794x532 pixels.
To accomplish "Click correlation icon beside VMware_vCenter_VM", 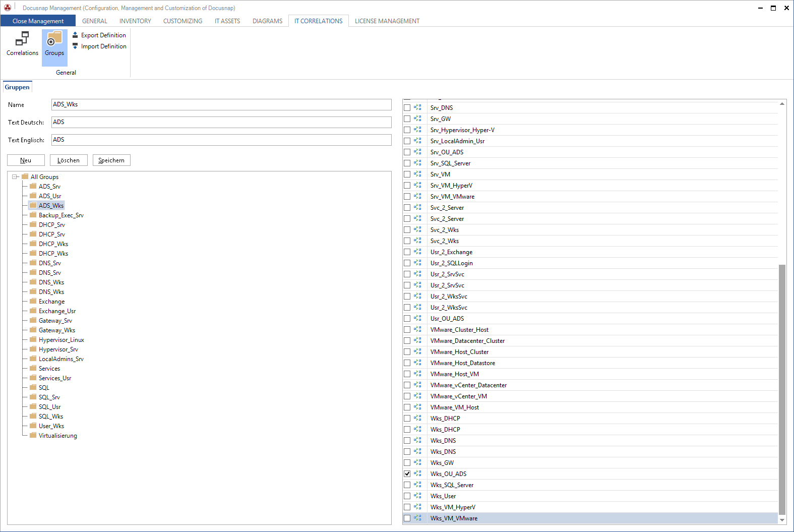I will click(417, 396).
